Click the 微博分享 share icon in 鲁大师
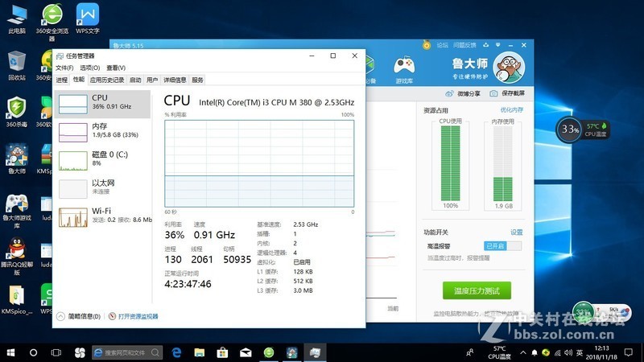 click(x=450, y=93)
